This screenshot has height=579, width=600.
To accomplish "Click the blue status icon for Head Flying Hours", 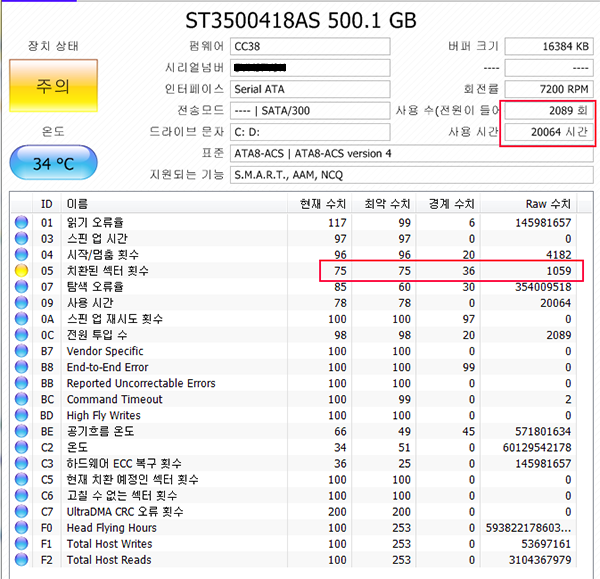I will [x=21, y=528].
